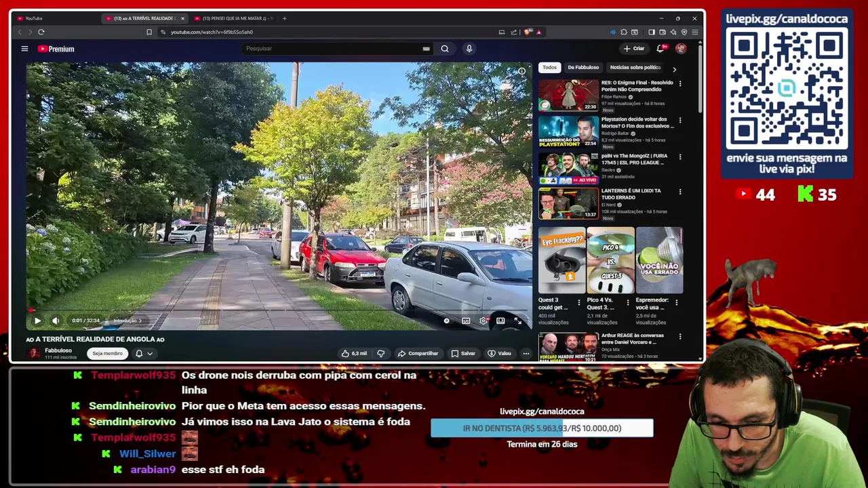
Task: Open the on-screen keyboard icon in search box
Action: point(426,49)
